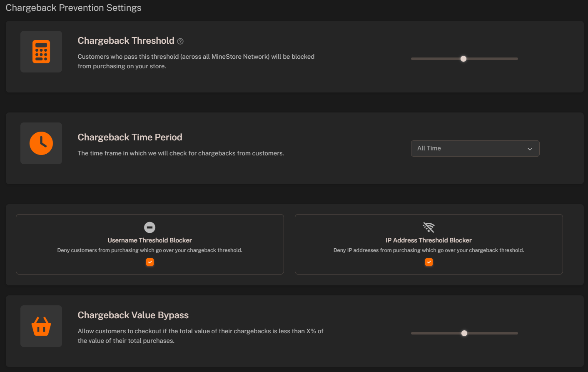Image resolution: width=588 pixels, height=372 pixels.
Task: Click the Chargeback Prevention Settings page title
Action: point(73,7)
